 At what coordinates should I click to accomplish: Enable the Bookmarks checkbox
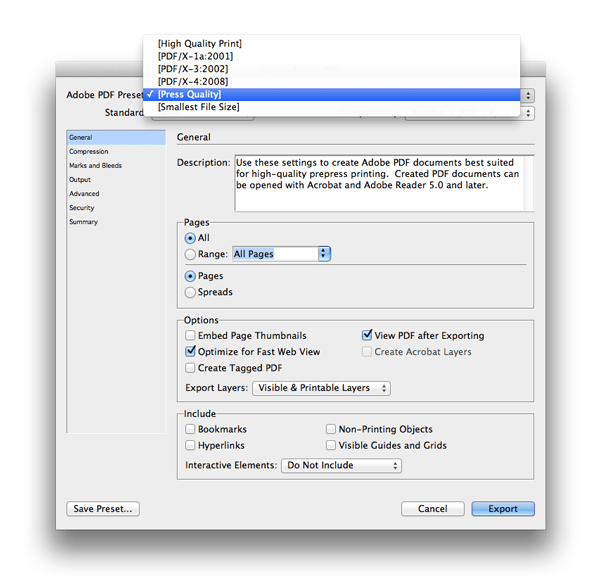point(190,429)
